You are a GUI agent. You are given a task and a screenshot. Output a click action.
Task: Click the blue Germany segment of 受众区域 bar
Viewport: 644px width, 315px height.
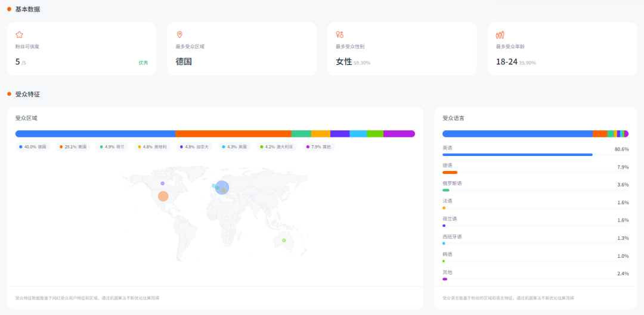coord(95,134)
